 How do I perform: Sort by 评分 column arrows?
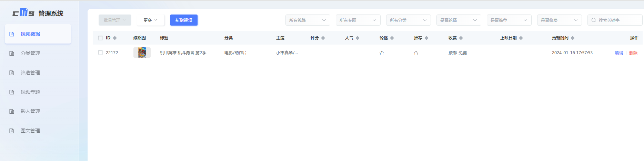pyautogui.click(x=323, y=38)
